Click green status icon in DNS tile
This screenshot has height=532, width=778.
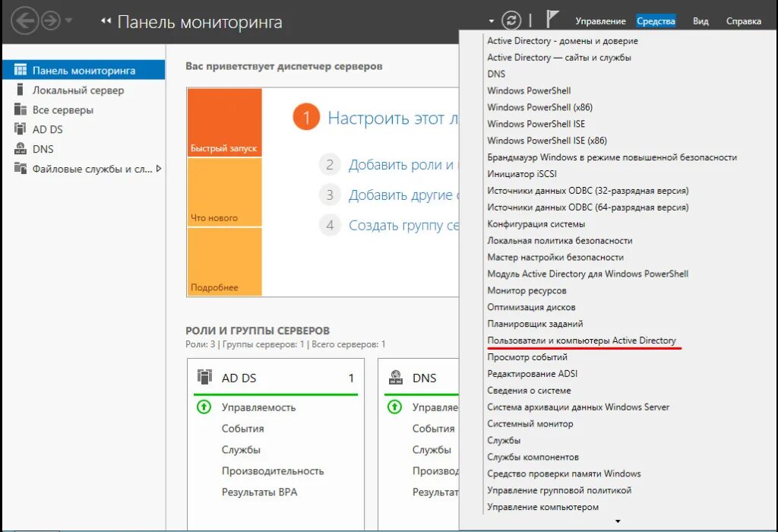[x=394, y=407]
